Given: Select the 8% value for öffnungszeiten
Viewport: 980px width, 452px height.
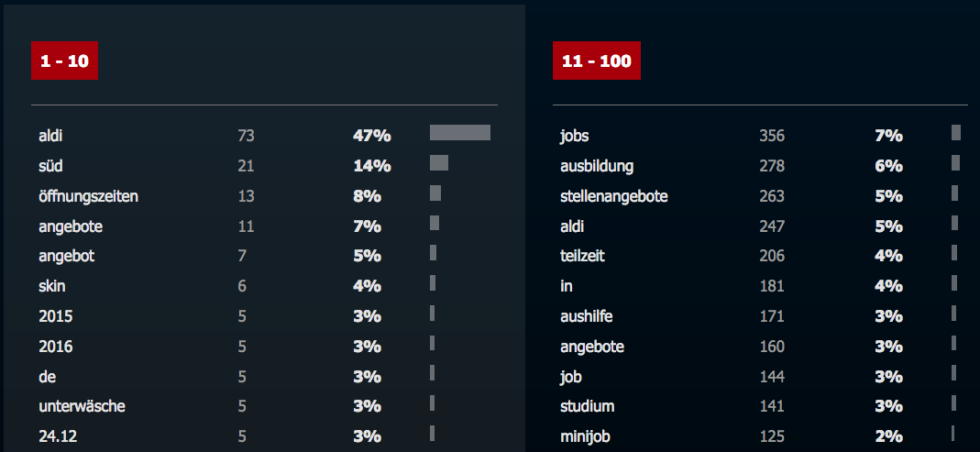Looking at the screenshot, I should click(x=367, y=196).
